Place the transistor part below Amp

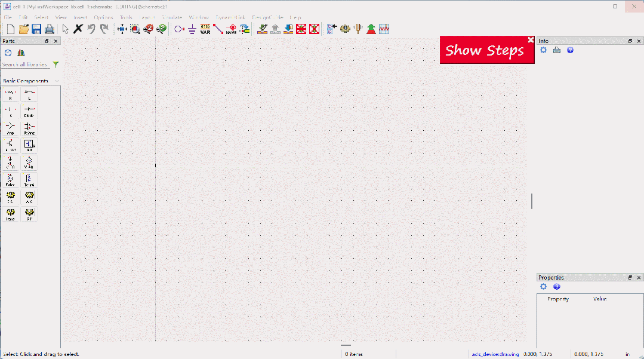[x=11, y=146]
